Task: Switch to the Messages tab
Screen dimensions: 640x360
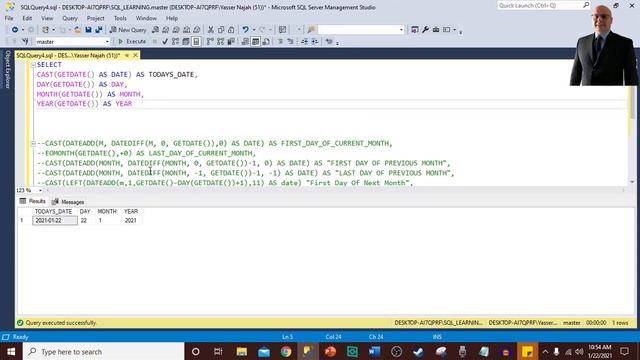Action: point(68,202)
